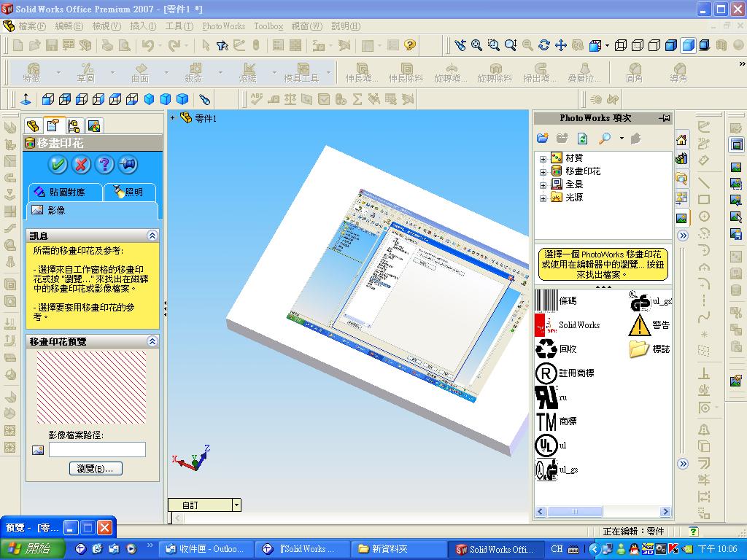The width and height of the screenshot is (747, 560).
Task: Cancel decal with red X icon
Action: click(81, 164)
